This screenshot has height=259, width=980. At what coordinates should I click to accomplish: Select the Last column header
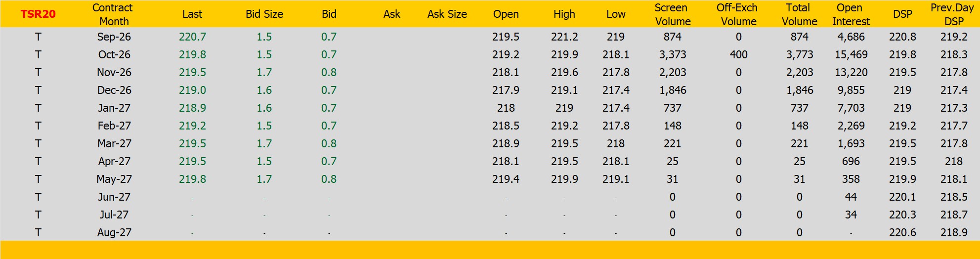pyautogui.click(x=192, y=14)
